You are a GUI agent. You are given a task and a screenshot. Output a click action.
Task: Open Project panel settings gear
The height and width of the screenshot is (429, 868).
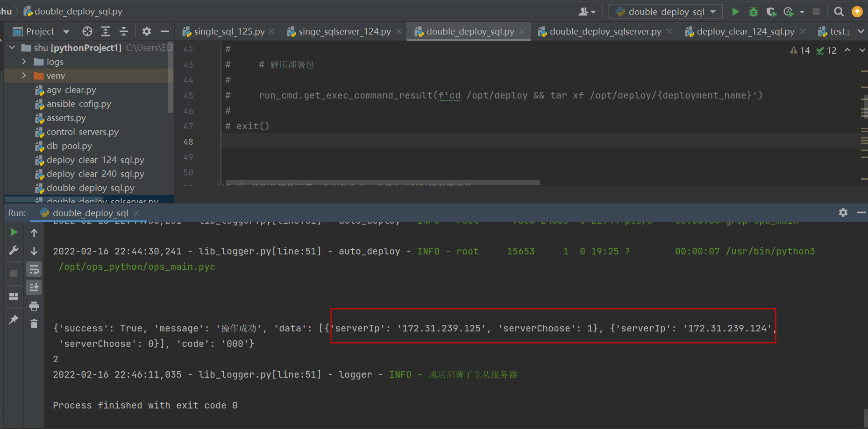(x=147, y=31)
